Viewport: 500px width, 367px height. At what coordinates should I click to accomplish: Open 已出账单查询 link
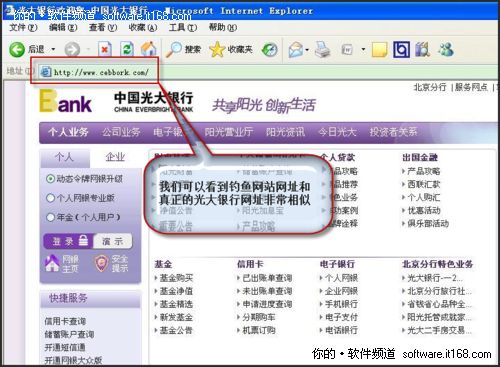pos(267,278)
